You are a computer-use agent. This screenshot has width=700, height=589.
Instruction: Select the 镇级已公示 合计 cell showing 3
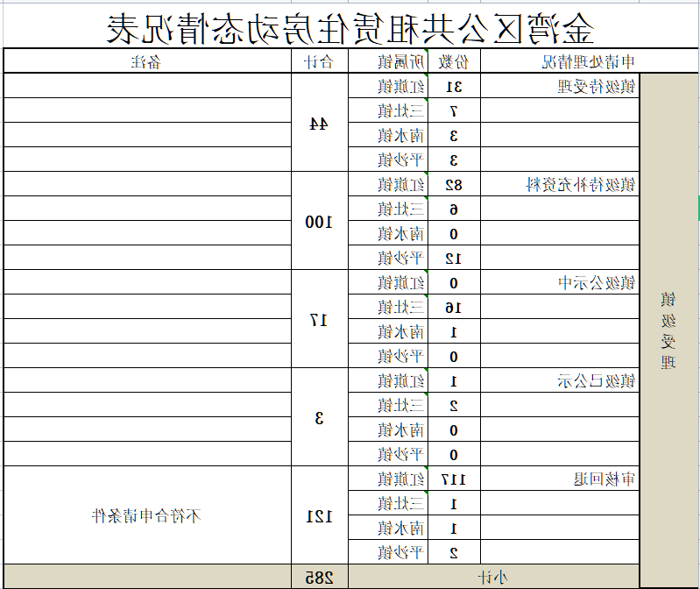(x=320, y=417)
